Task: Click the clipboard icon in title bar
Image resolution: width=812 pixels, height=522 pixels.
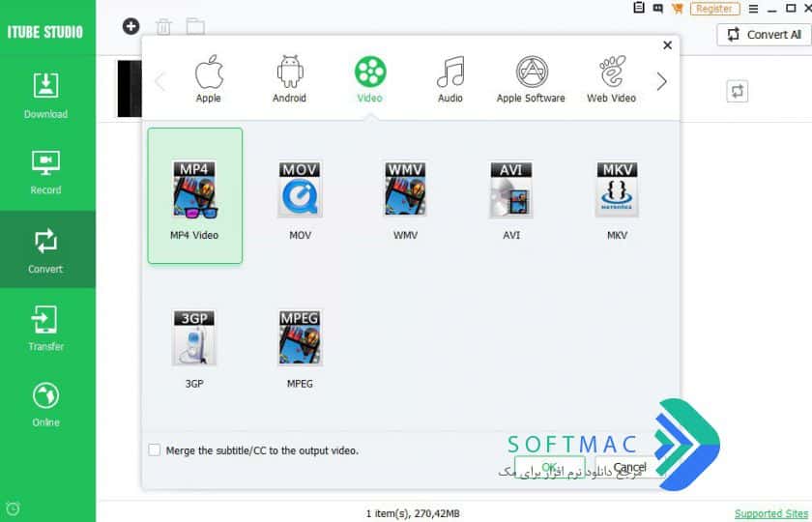Action: (x=639, y=8)
